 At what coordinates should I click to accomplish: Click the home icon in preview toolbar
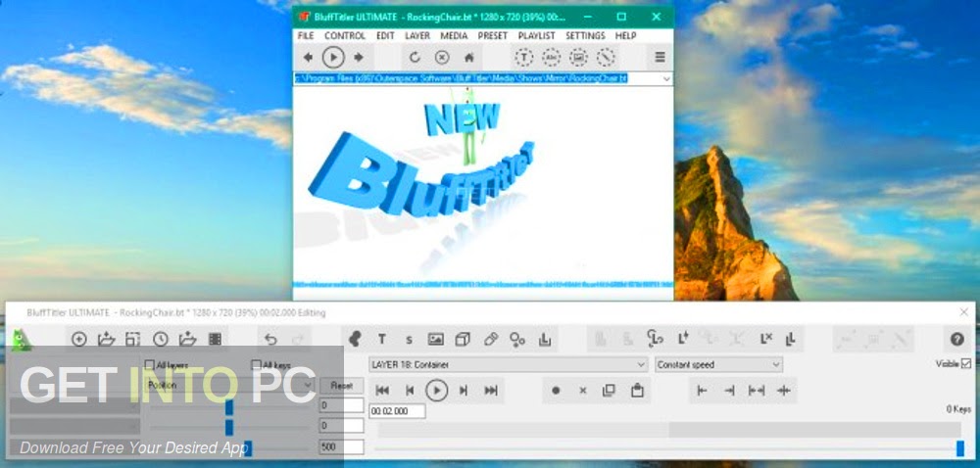(468, 58)
